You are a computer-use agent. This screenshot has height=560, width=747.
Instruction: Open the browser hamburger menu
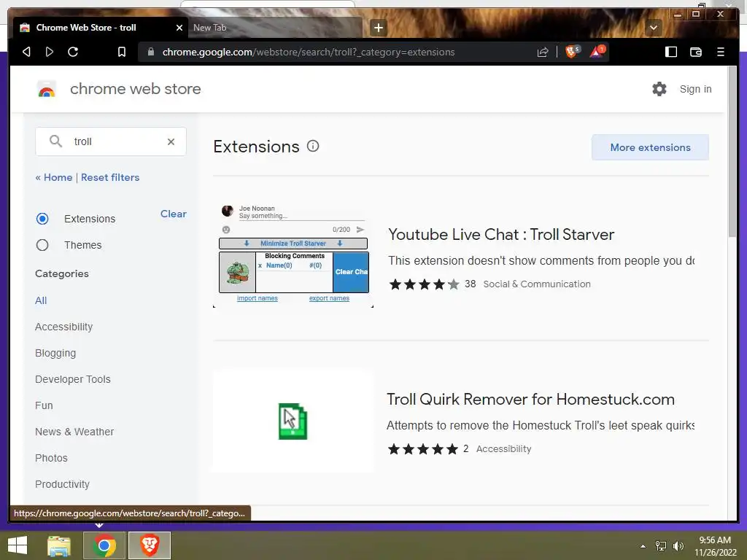[x=720, y=52]
